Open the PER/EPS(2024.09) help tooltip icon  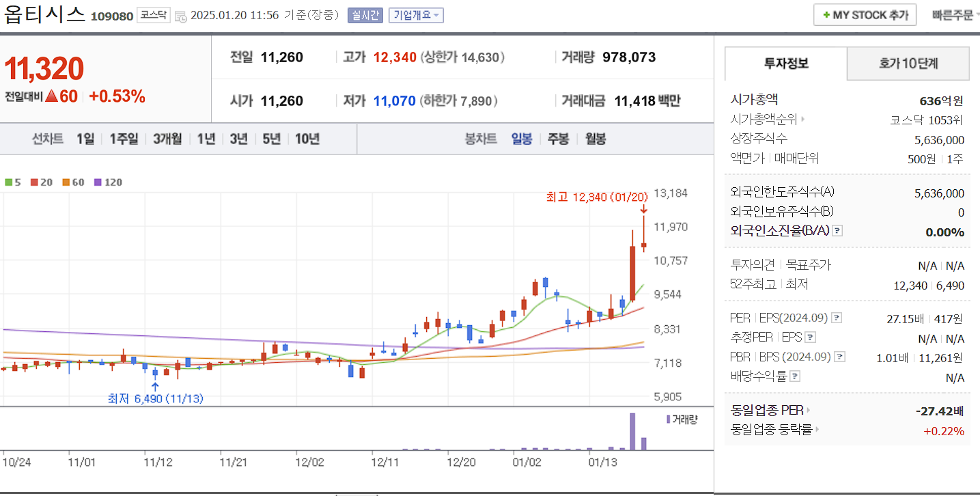point(837,317)
